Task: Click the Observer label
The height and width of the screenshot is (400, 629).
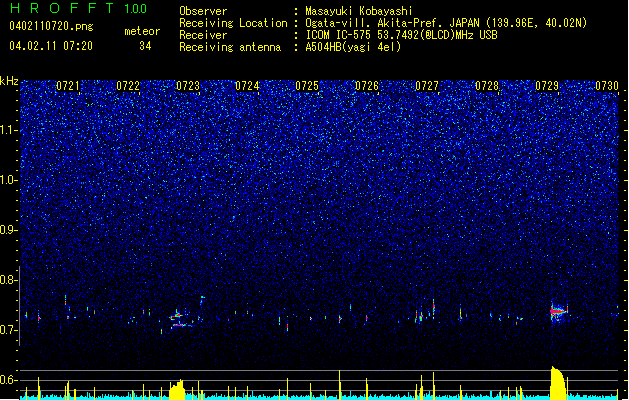Action: 203,11
